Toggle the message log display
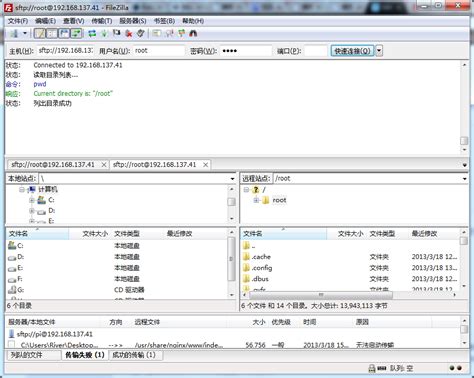Screen dimensions: 474x378 [40, 33]
